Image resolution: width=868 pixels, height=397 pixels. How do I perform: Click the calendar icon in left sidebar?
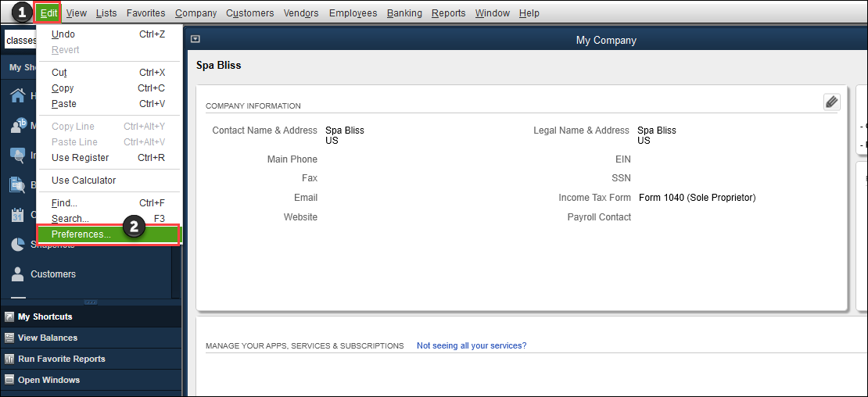point(17,215)
